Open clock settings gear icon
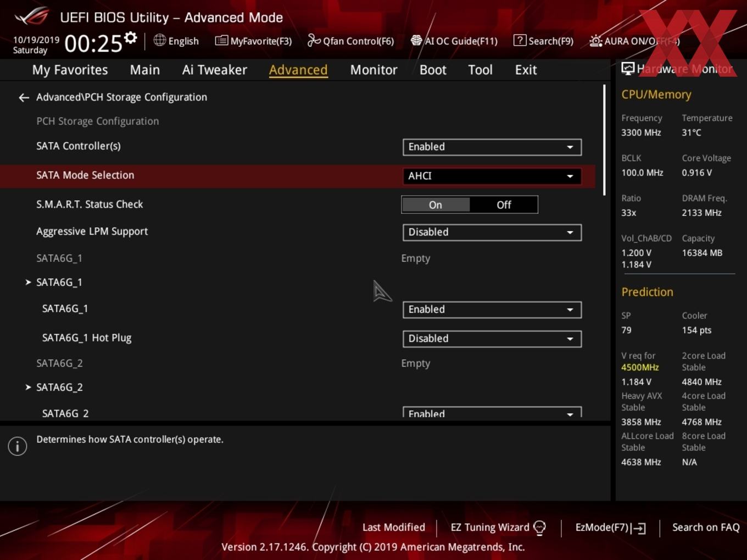The width and height of the screenshot is (747, 560). point(131,38)
